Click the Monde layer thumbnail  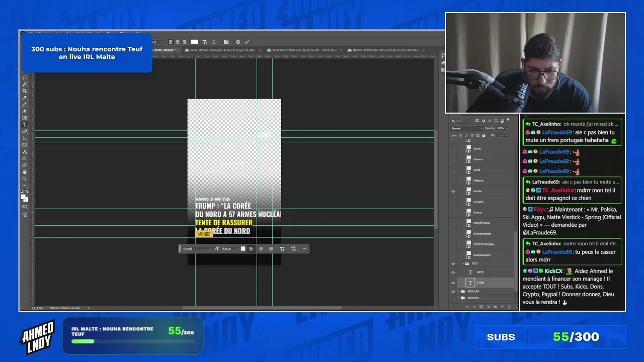click(469, 191)
